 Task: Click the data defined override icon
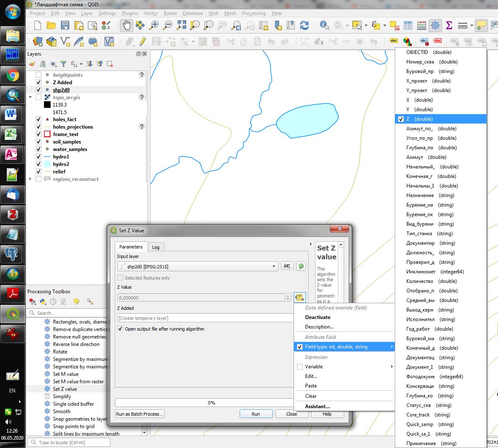[x=299, y=297]
